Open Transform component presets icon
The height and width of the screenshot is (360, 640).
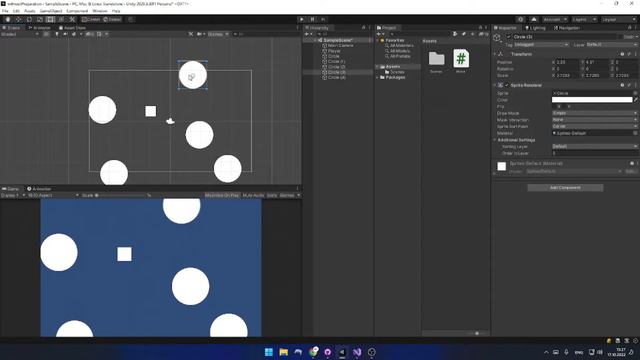click(629, 54)
